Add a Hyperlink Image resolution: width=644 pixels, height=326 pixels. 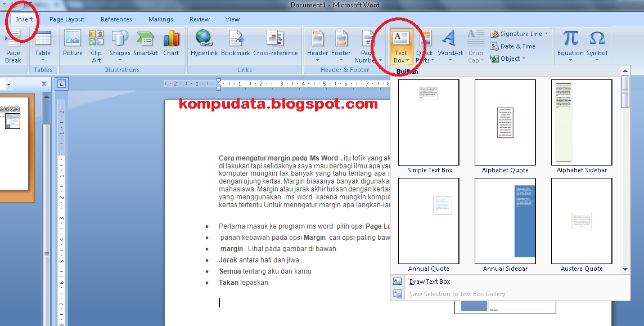[204, 43]
